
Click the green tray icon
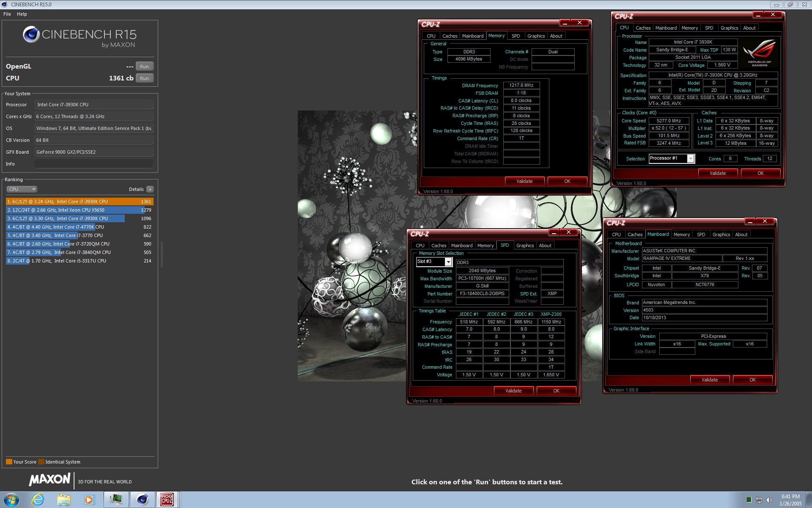coord(749,500)
